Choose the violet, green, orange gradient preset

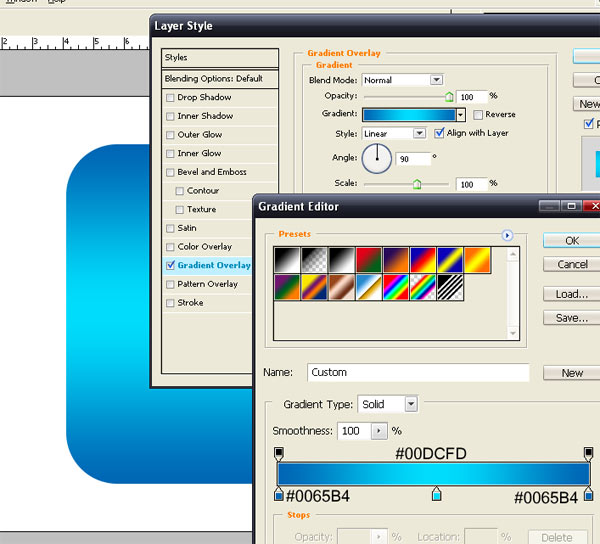point(287,287)
